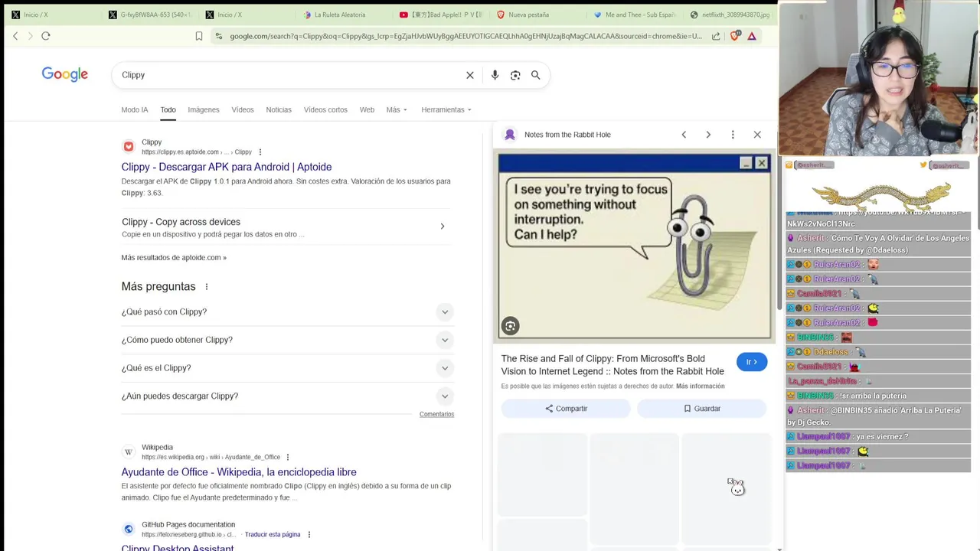Switch to the Modo IA tab
Viewport: 980px width, 551px height.
click(x=135, y=109)
